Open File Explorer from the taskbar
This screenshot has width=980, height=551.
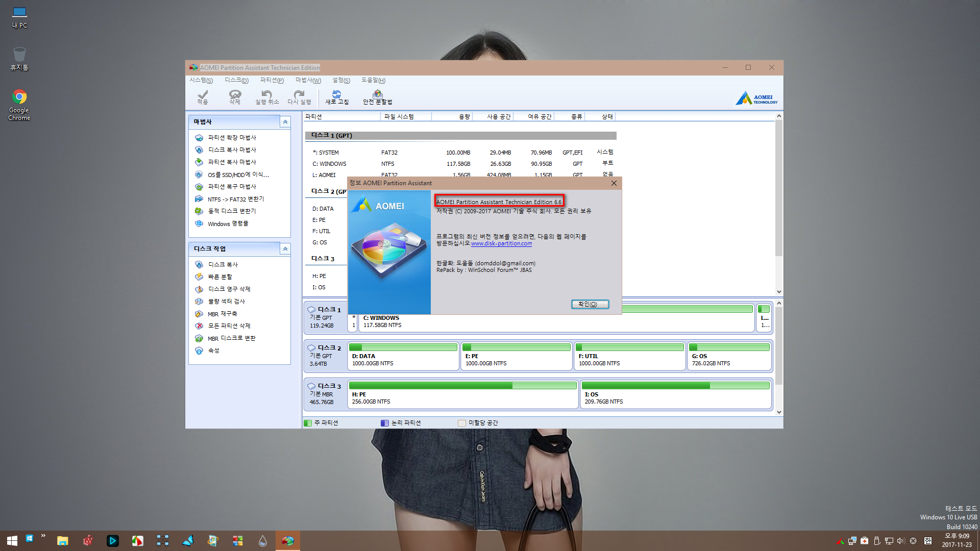(x=63, y=541)
